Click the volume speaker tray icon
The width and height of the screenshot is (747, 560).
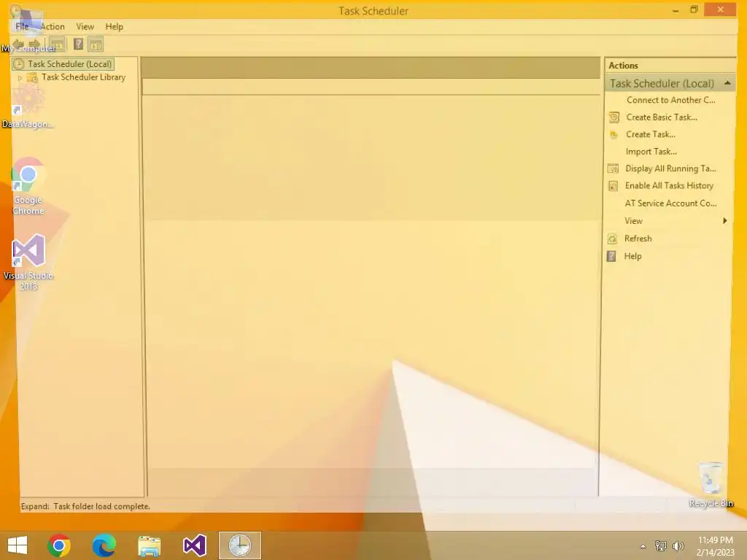tap(678, 545)
